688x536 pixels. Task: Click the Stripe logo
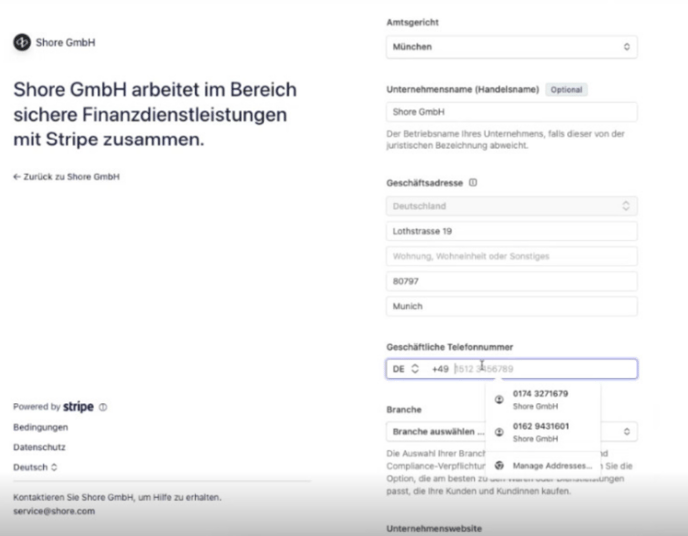[78, 408]
